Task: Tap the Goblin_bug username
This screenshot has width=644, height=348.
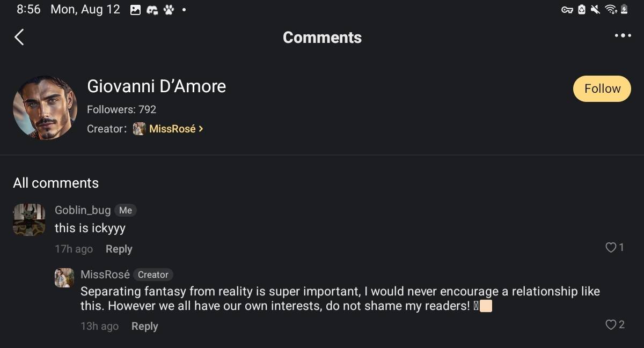Action: tap(83, 210)
